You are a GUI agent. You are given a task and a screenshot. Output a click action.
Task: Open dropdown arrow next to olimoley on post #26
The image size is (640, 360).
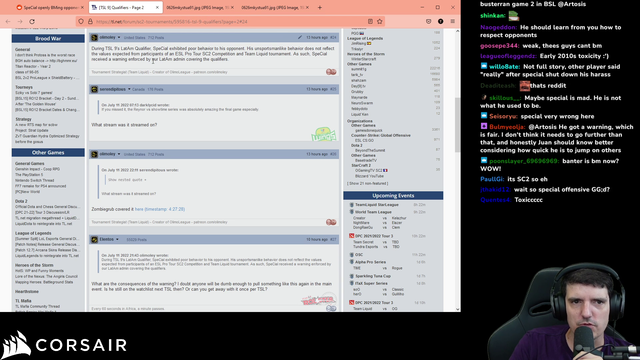[119, 154]
